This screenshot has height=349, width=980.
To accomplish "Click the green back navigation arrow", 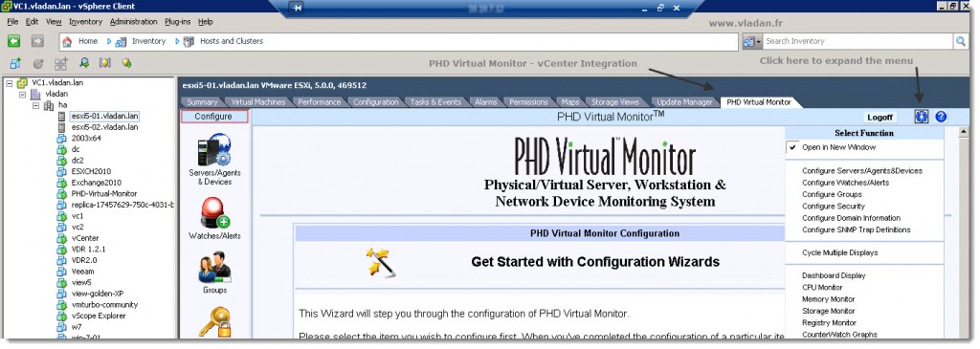I will [x=13, y=41].
